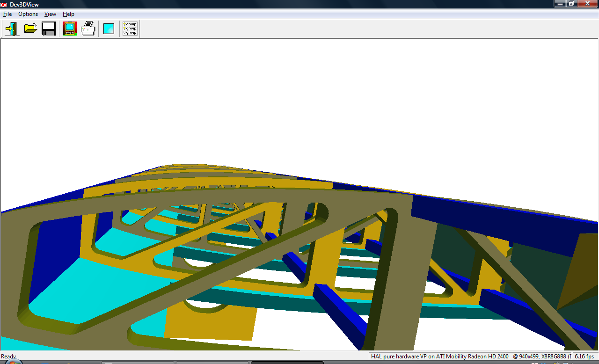The image size is (599, 364).
Task: Close the Dev3DView window
Action: (x=587, y=4)
